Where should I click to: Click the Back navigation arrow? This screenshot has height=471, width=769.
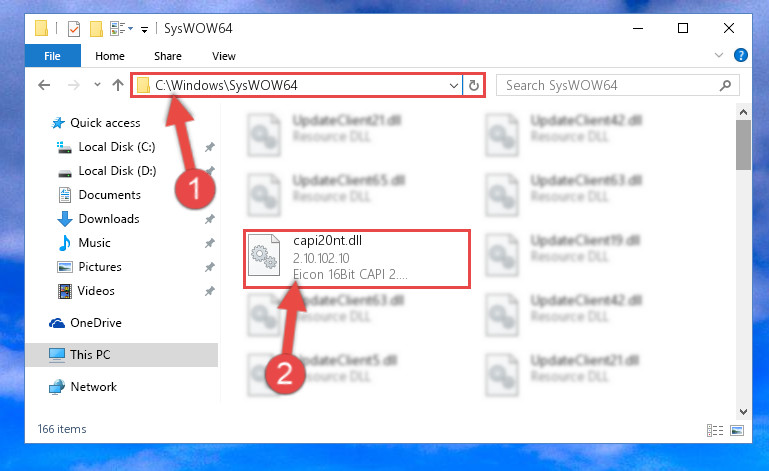[x=44, y=85]
